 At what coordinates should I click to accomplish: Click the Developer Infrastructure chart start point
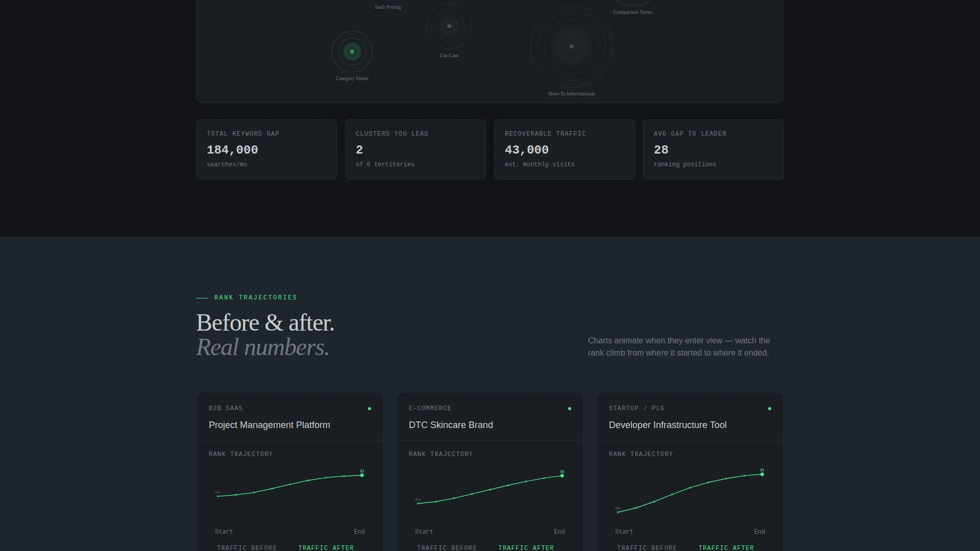pos(618,512)
